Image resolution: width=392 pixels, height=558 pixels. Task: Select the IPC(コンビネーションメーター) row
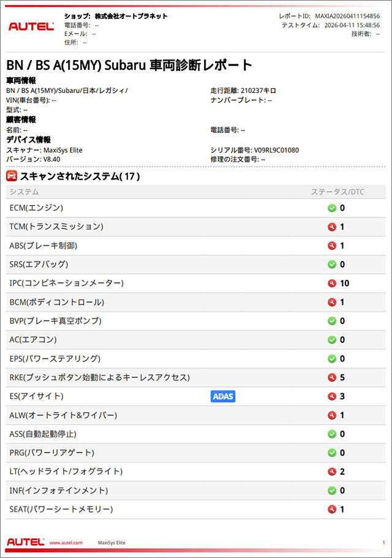[195, 283]
